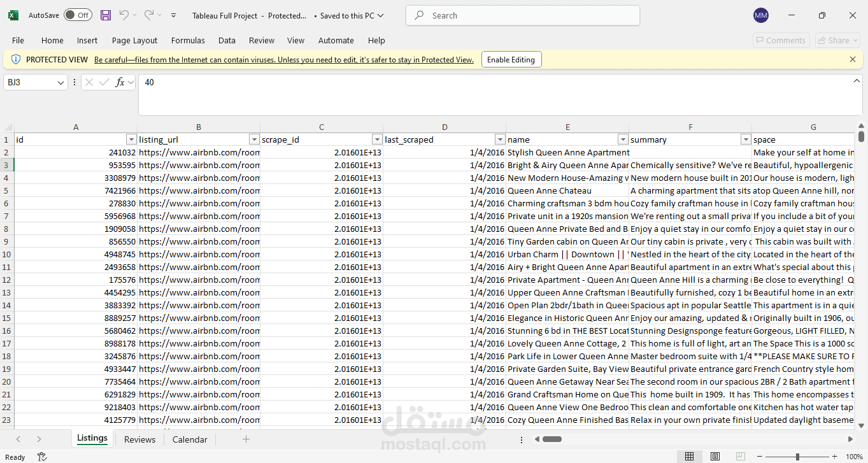Save the workbook with the floppy disk icon
This screenshot has width=868, height=463.
[106, 15]
